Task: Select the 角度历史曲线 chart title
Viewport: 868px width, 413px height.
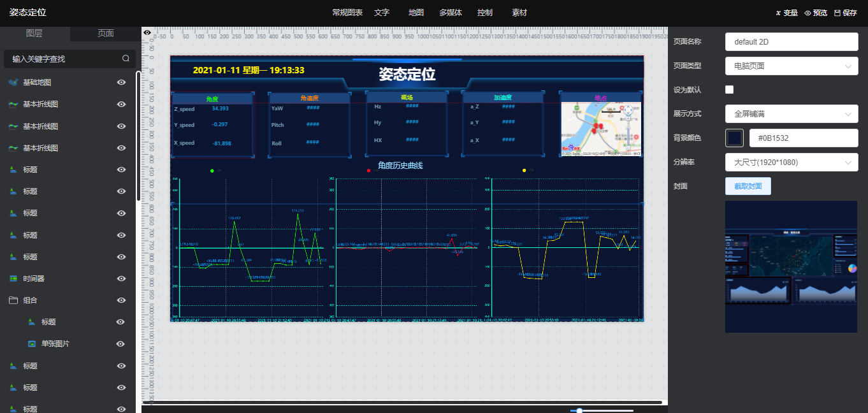Action: 400,166
